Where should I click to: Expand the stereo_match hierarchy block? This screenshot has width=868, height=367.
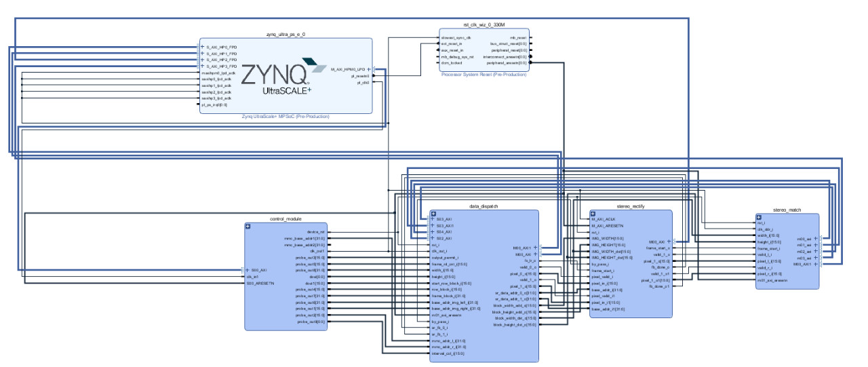click(758, 218)
